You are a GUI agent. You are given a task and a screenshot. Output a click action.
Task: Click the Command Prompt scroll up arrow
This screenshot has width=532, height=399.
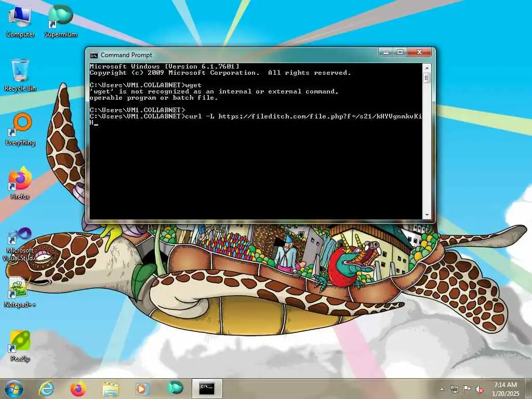click(427, 68)
